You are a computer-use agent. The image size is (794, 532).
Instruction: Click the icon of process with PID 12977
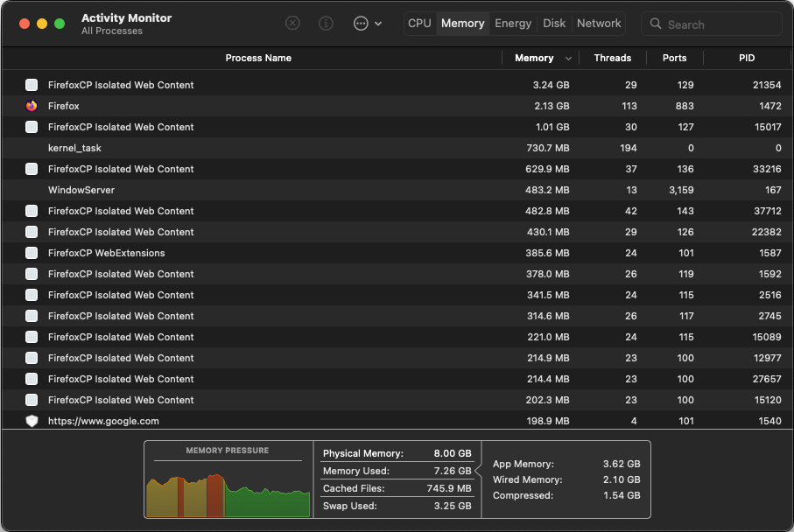coord(32,358)
